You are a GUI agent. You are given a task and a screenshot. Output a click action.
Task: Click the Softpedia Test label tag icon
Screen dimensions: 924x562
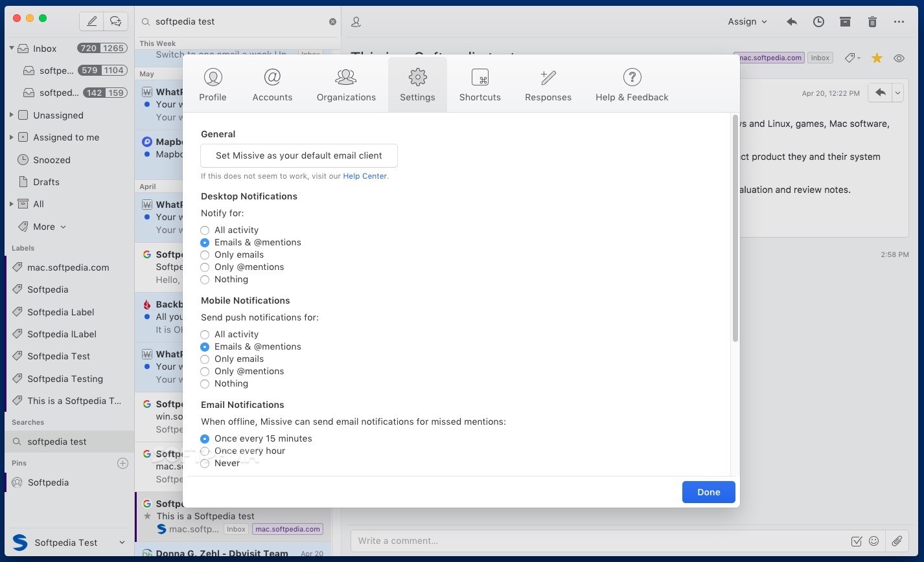17,356
